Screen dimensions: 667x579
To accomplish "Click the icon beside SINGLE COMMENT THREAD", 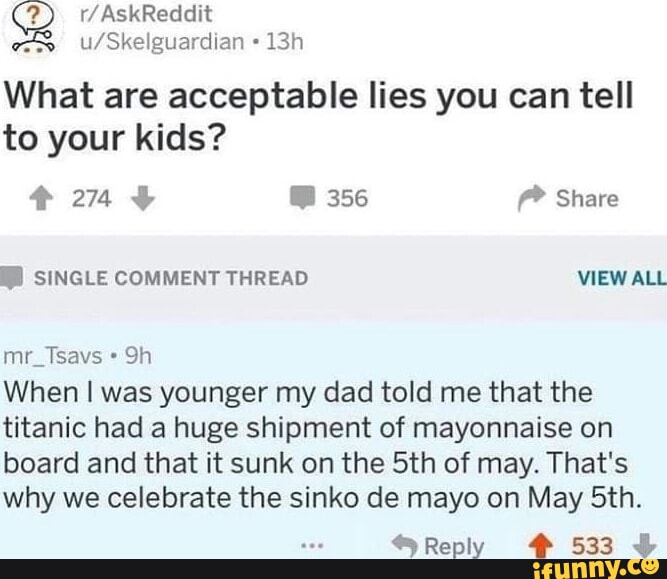I will (x=8, y=276).
